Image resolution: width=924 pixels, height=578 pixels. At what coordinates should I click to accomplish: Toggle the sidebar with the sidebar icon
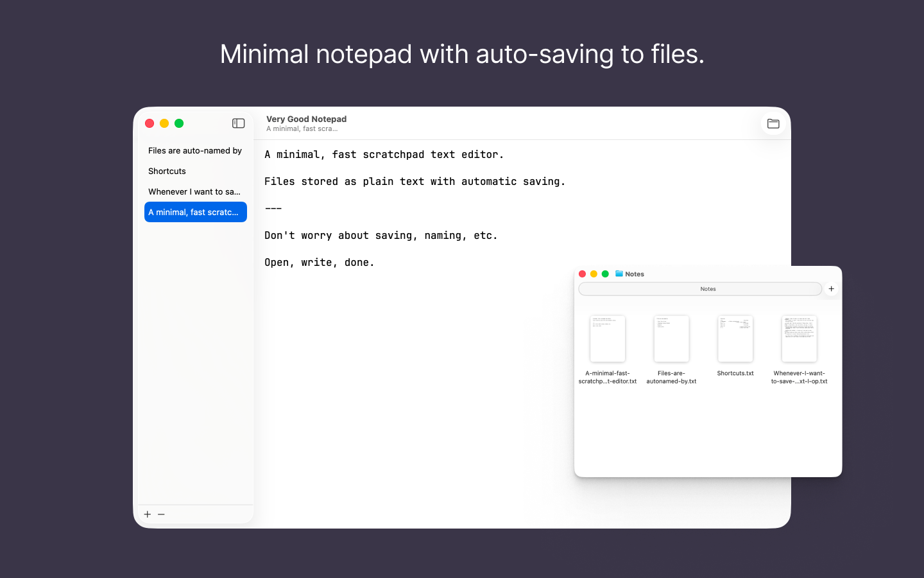click(238, 123)
